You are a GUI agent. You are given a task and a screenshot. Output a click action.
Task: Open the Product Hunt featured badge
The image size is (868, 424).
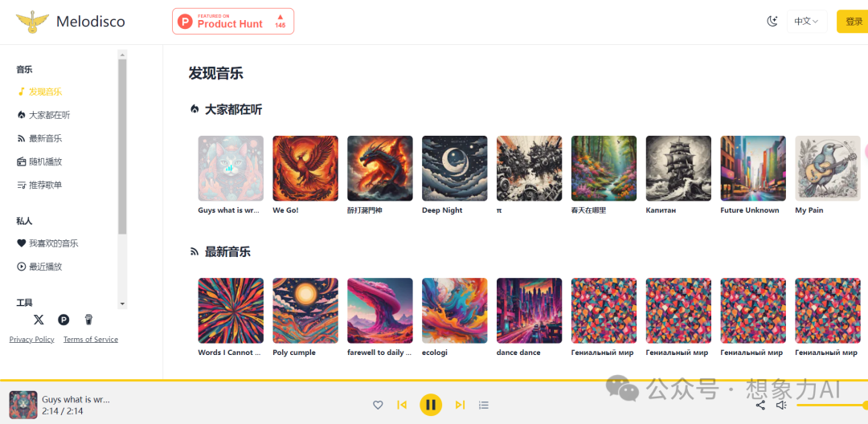(233, 22)
